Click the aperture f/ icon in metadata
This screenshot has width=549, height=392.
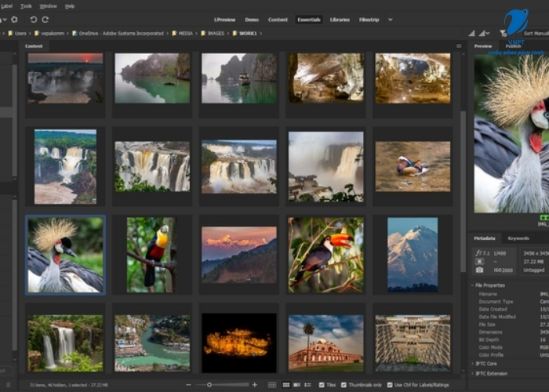pyautogui.click(x=478, y=252)
